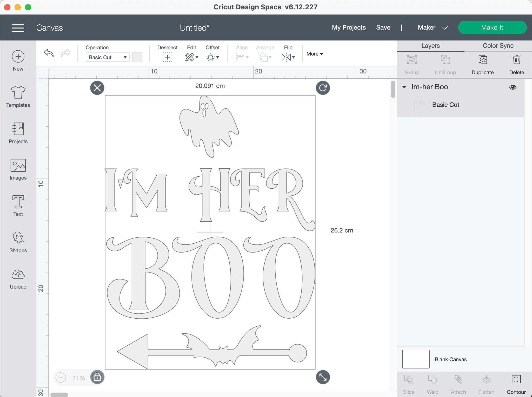
Task: Open the Templates panel
Action: tap(18, 97)
